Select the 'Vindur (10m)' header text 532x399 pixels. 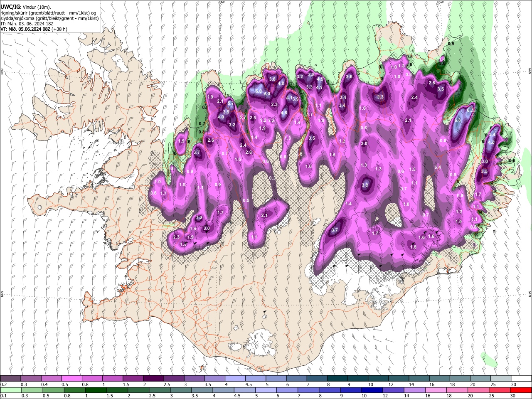point(35,7)
